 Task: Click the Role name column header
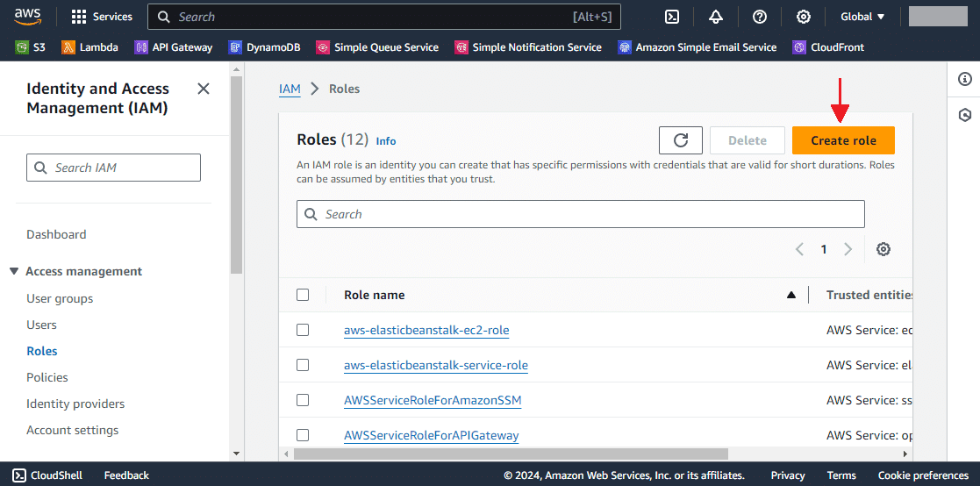[374, 295]
